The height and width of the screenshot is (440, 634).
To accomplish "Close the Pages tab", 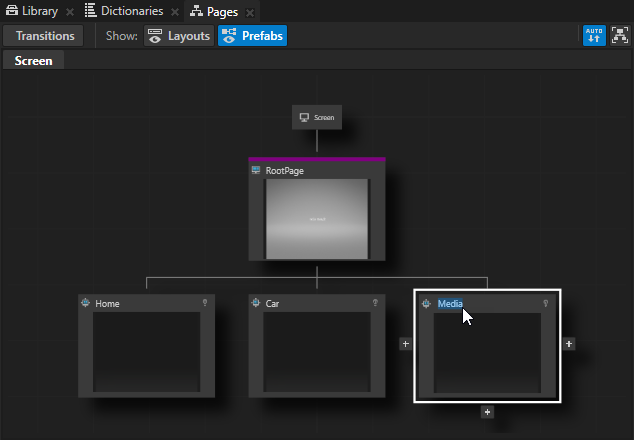I will pos(250,12).
